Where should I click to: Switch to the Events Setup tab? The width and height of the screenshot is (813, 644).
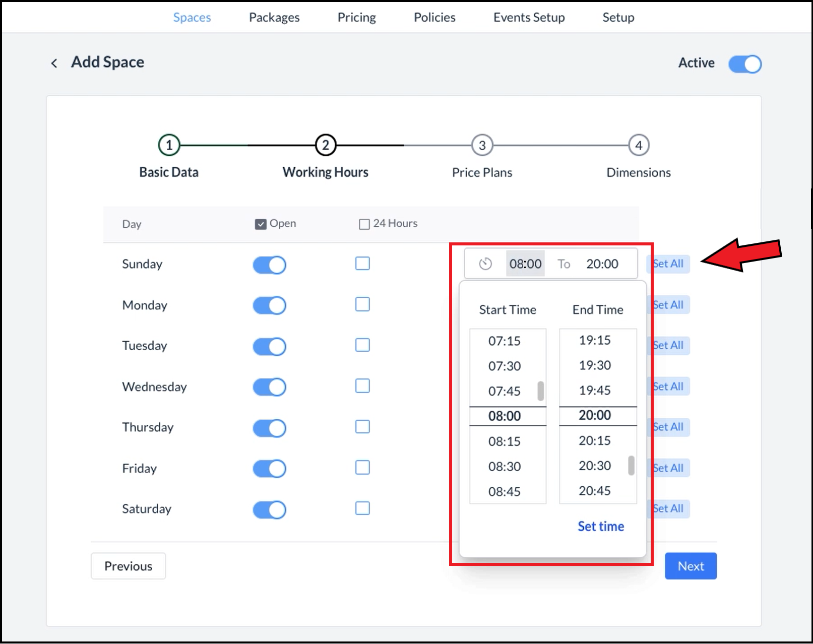529,18
